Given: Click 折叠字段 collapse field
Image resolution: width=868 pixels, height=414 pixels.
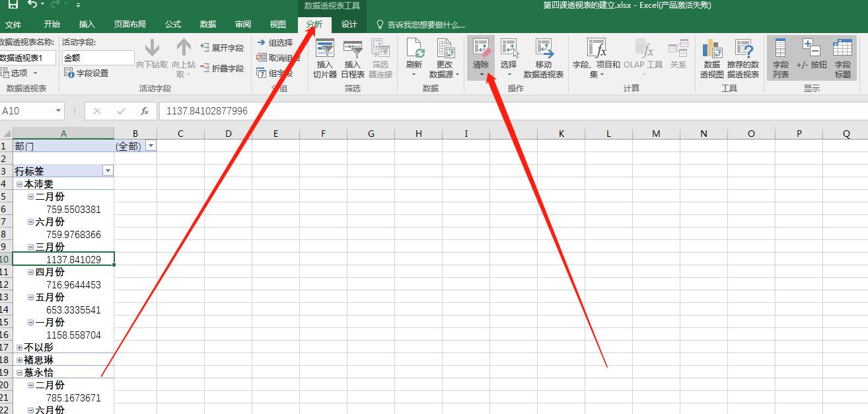Looking at the screenshot, I should coord(222,68).
